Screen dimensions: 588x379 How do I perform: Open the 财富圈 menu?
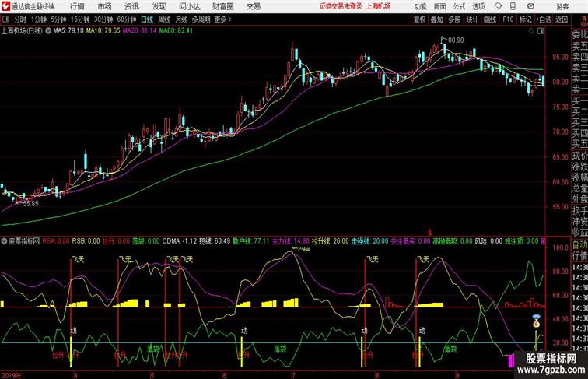click(223, 6)
